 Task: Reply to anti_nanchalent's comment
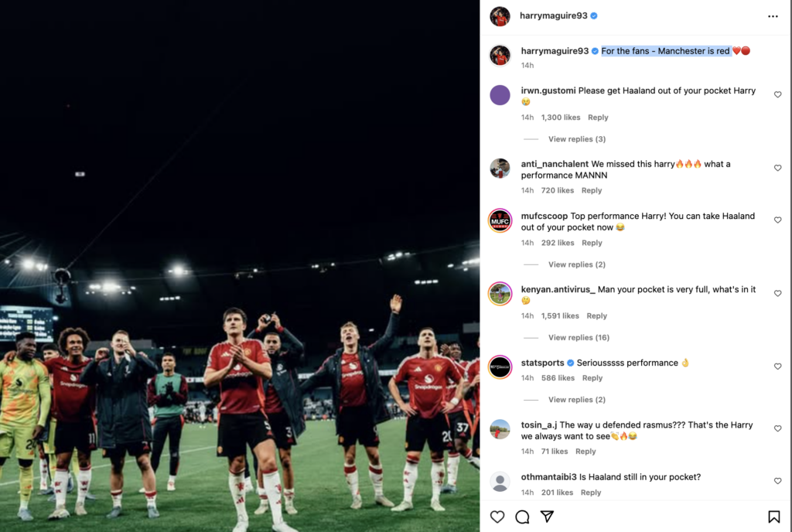point(592,190)
